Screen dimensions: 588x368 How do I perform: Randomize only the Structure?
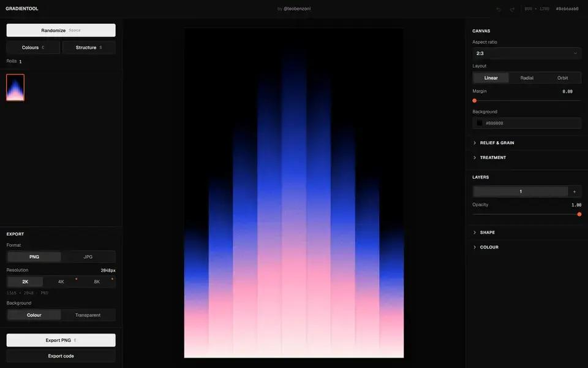89,47
